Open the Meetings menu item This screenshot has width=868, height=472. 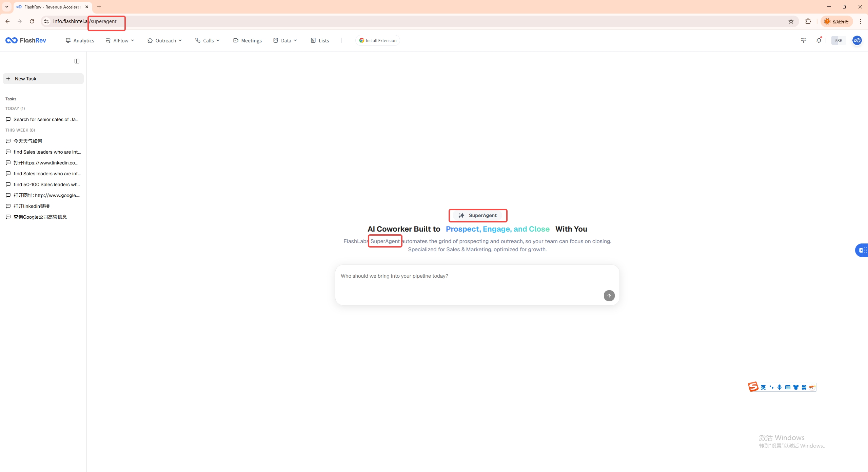248,40
